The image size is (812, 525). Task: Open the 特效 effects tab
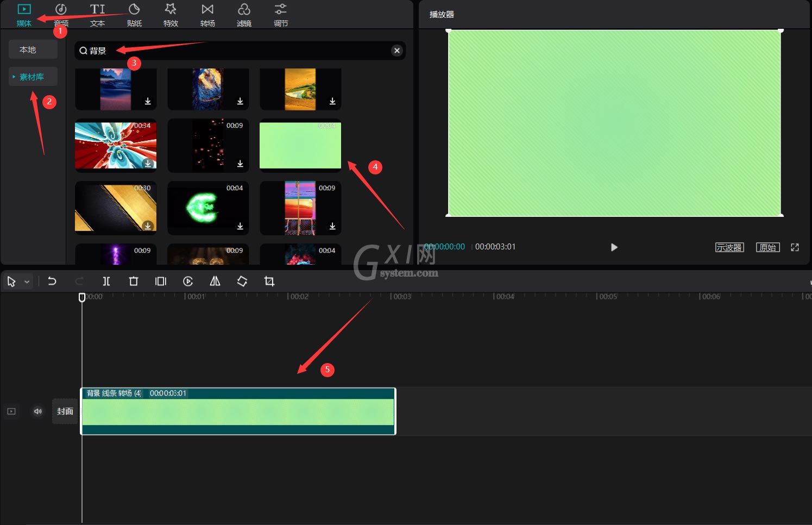tap(171, 15)
